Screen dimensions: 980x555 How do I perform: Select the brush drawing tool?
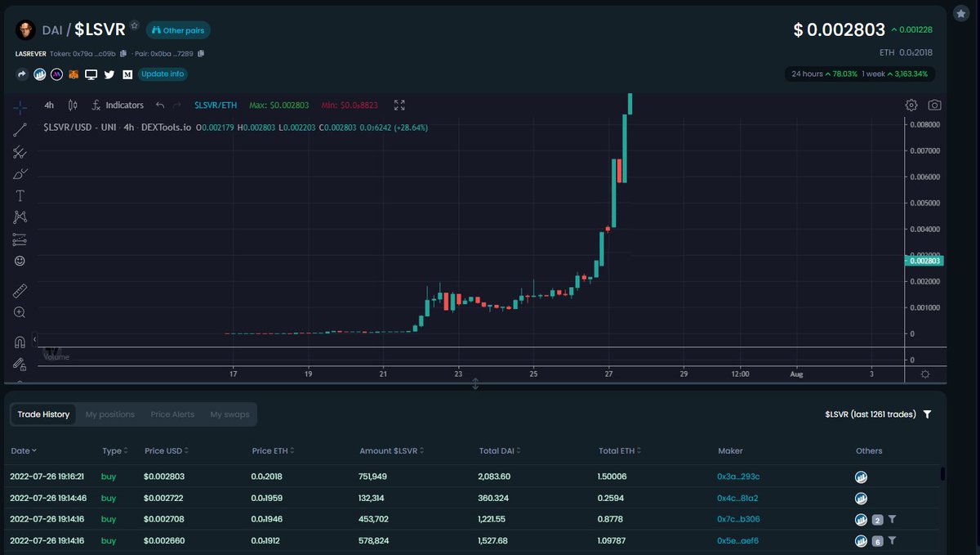coord(20,173)
